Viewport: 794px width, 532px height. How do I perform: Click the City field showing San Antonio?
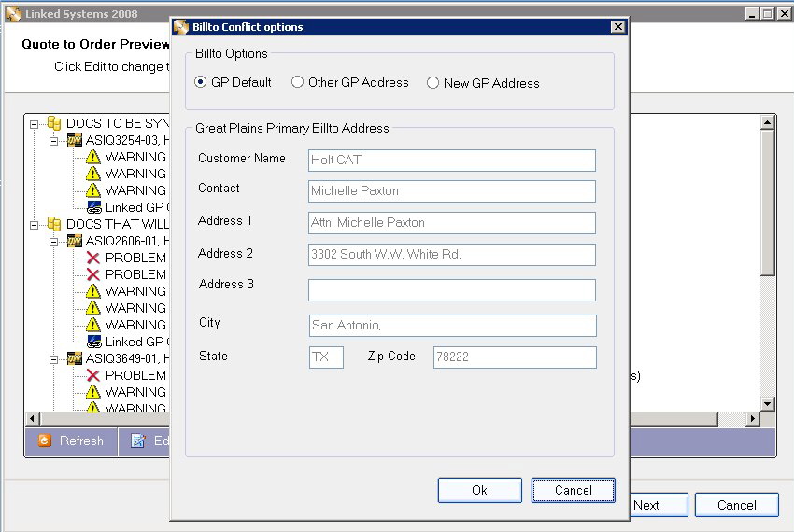coord(453,326)
